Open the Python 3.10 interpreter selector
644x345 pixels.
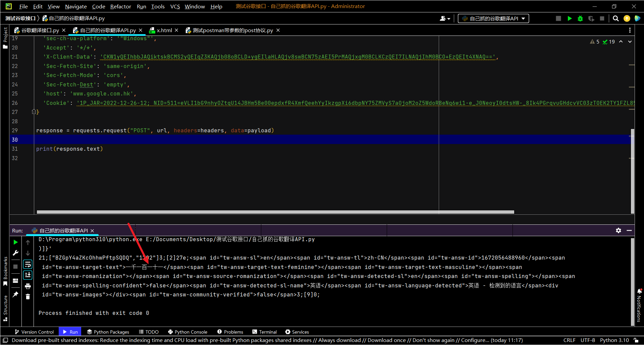(x=614, y=340)
